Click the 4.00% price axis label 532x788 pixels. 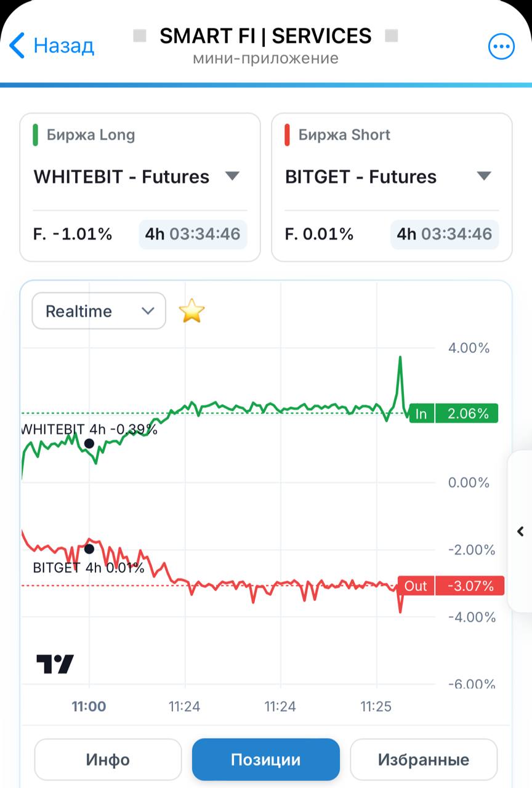click(469, 348)
